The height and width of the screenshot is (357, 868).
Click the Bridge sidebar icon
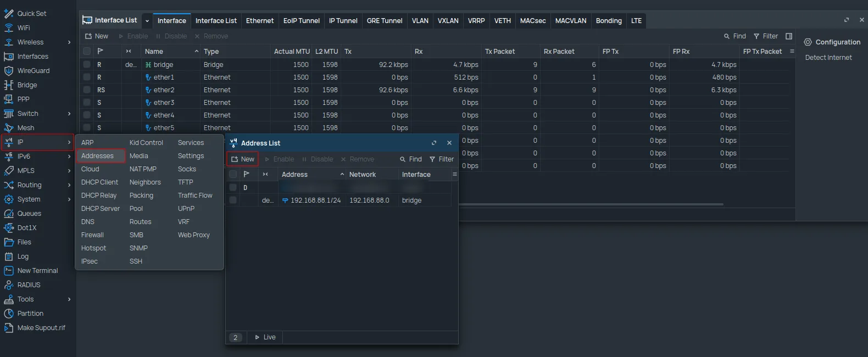tap(9, 85)
